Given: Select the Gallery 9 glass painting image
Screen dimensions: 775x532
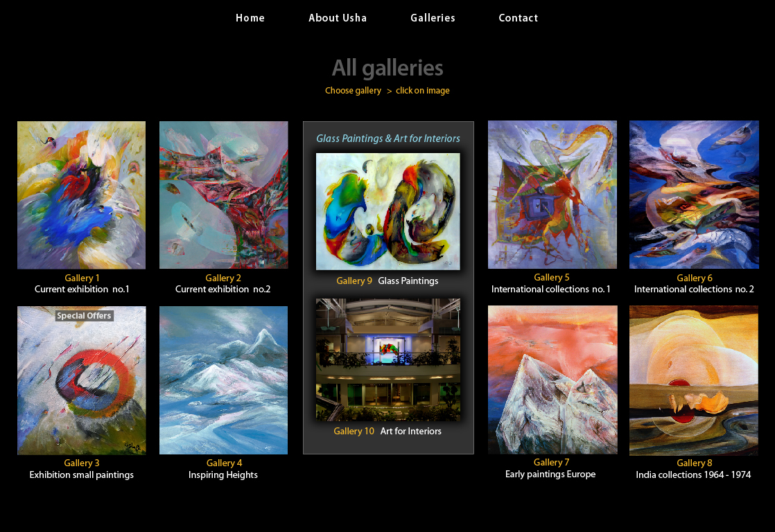Looking at the screenshot, I should 388,211.
